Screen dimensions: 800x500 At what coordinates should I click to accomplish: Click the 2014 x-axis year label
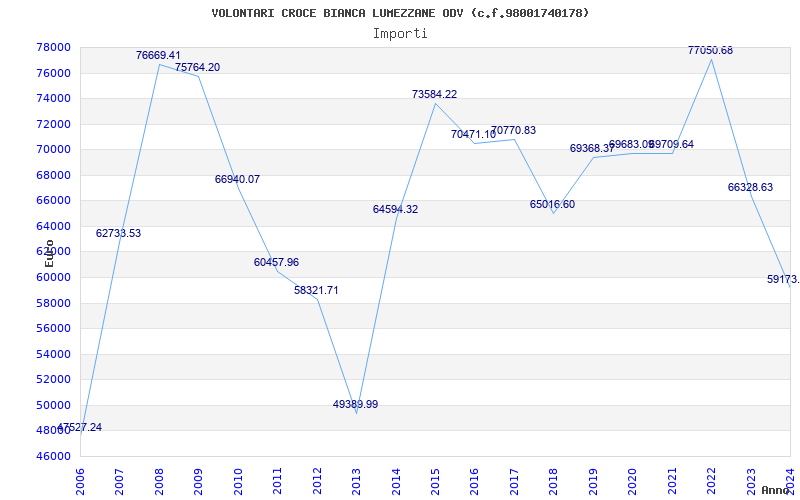click(396, 482)
